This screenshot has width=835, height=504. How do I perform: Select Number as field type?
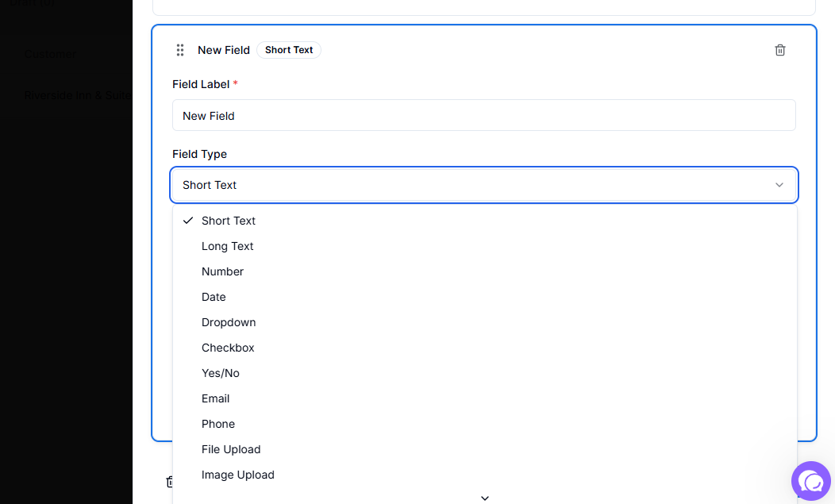pyautogui.click(x=222, y=271)
